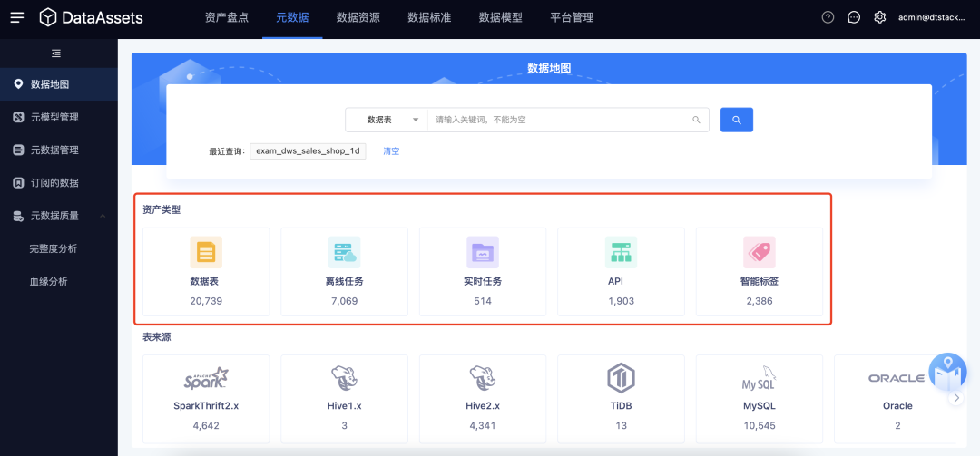Select the 数据表 asset type card

[x=205, y=271]
